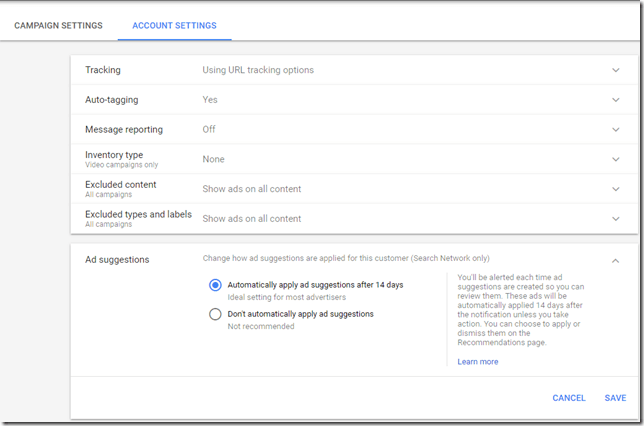Click Inventory type None value

click(x=213, y=159)
